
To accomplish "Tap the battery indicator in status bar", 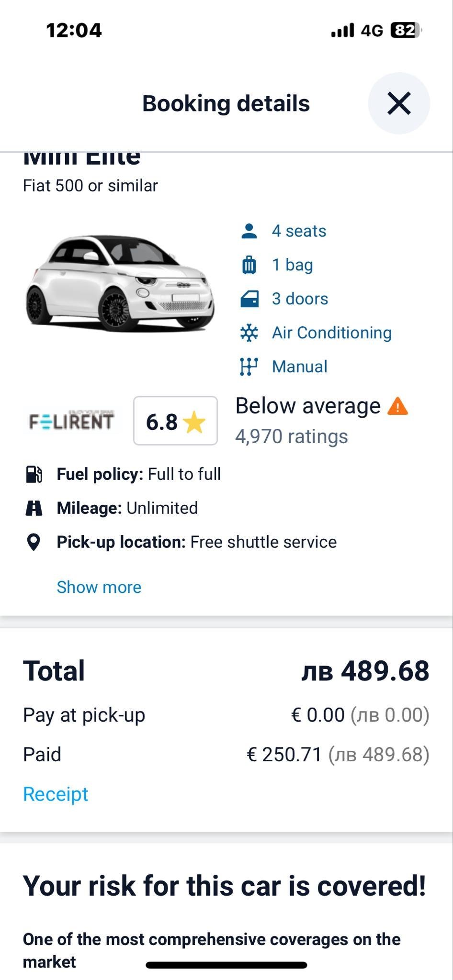I will pyautogui.click(x=405, y=30).
